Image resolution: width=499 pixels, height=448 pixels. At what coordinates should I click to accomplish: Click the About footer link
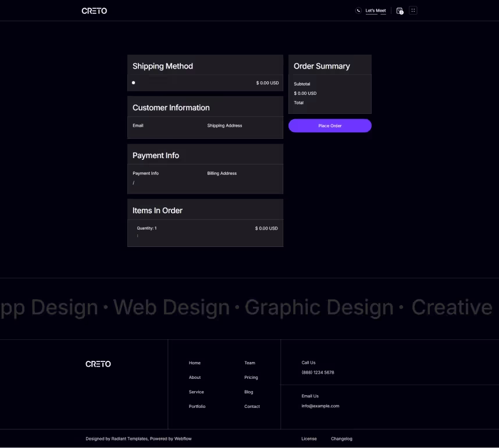coord(194,377)
